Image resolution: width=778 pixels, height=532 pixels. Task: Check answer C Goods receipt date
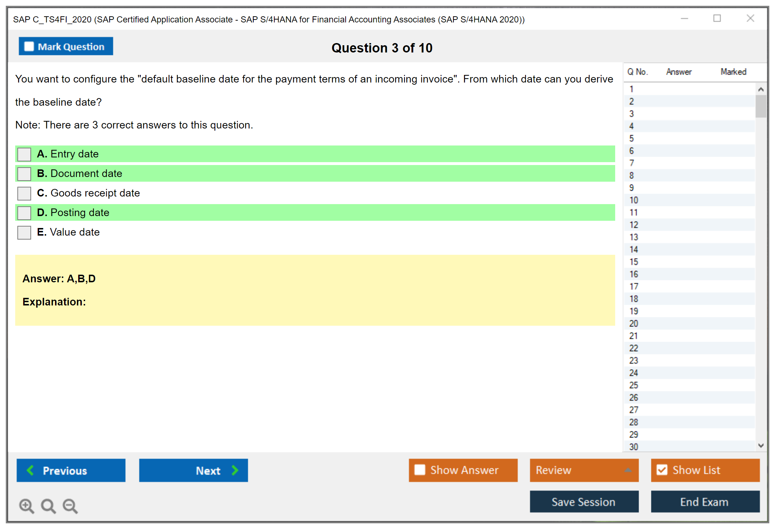pos(24,193)
